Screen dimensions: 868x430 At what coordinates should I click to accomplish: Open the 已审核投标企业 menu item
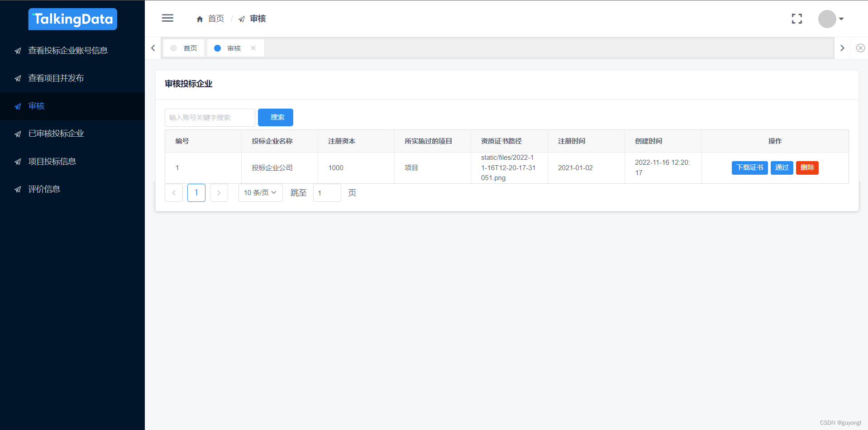[x=56, y=133]
